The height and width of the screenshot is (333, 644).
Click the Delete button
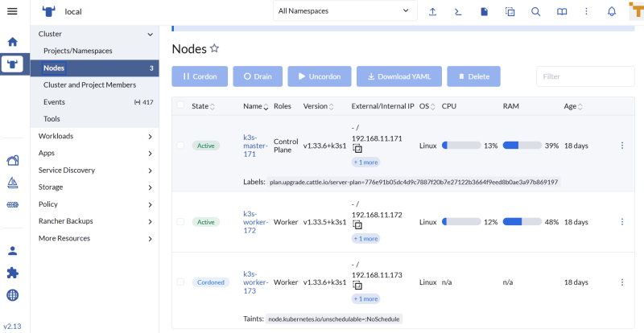click(473, 76)
